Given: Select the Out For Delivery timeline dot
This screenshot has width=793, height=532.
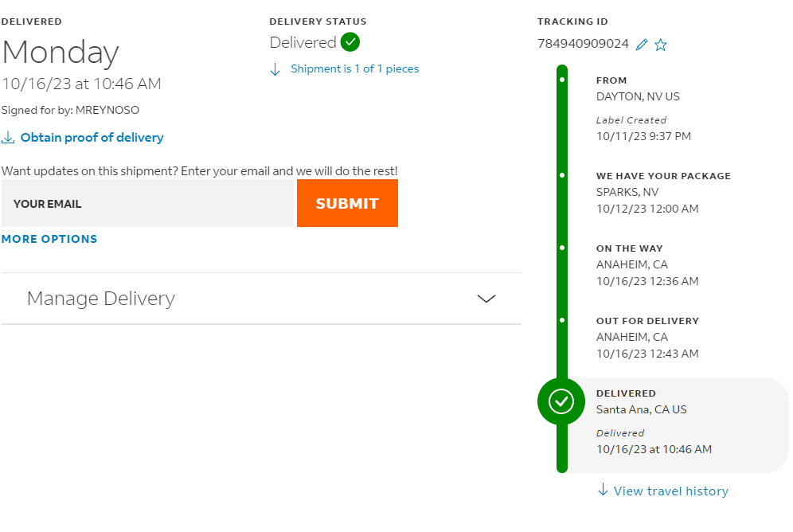Looking at the screenshot, I should pos(562,320).
